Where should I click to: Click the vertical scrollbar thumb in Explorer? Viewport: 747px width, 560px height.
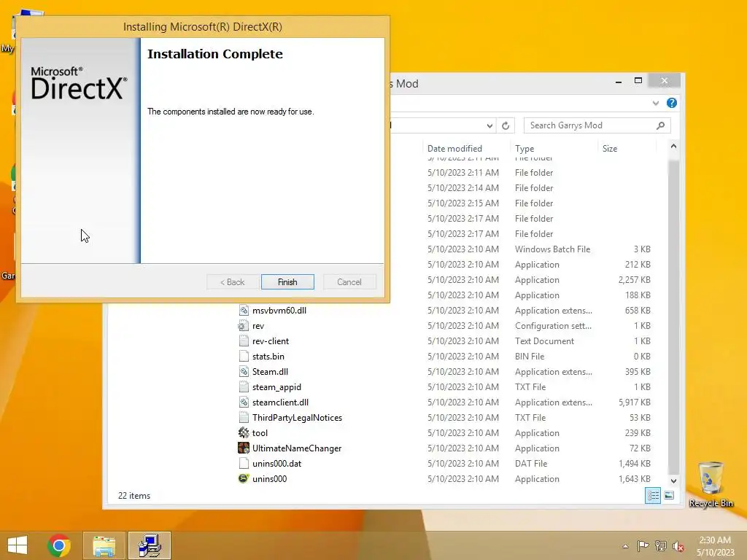673,316
